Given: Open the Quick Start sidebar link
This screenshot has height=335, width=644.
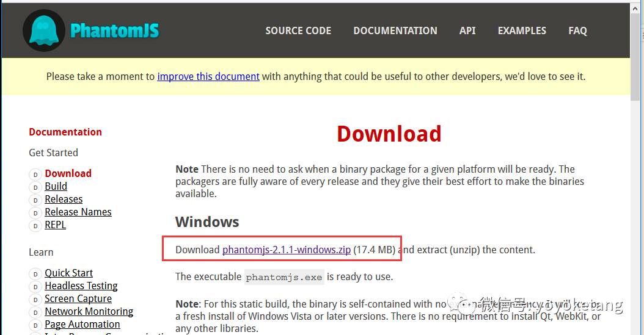Looking at the screenshot, I should tap(68, 273).
